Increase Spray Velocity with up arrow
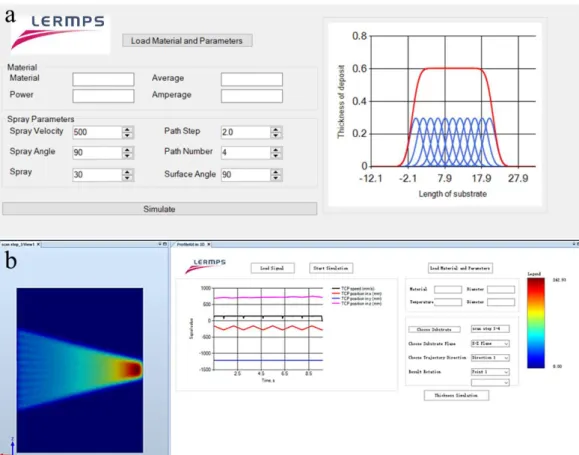Viewport: 579px width, 455px height. point(128,129)
